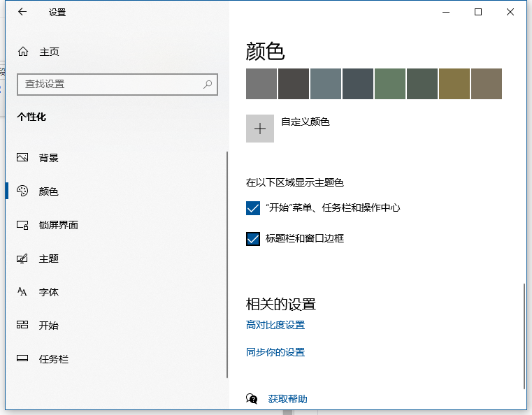Image resolution: width=532 pixels, height=415 pixels.
Task: Go to Home (主页) icon
Action: [23, 52]
